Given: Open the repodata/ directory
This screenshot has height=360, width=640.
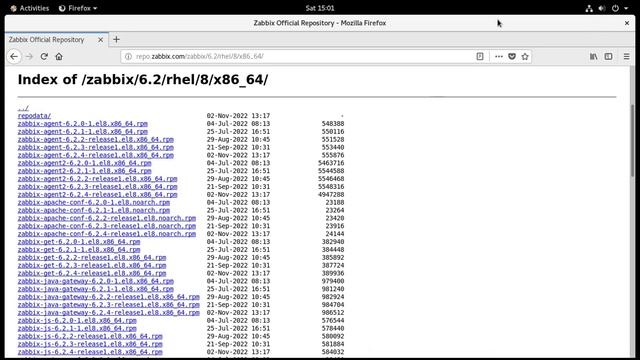Looking at the screenshot, I should pos(34,116).
